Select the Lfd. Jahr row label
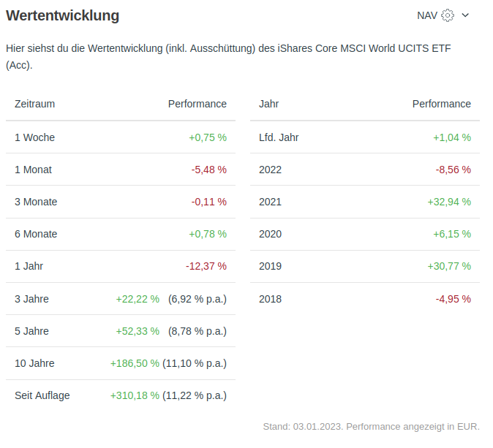 pos(279,137)
